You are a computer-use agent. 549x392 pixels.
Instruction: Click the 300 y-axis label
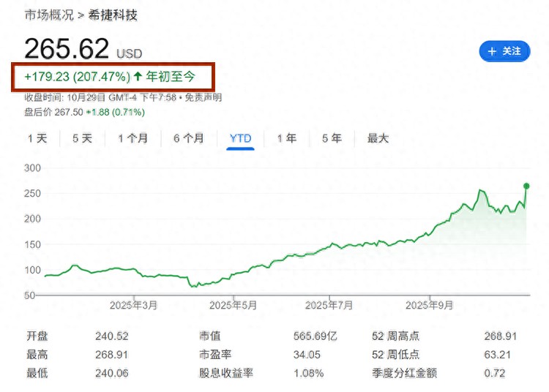(32, 168)
